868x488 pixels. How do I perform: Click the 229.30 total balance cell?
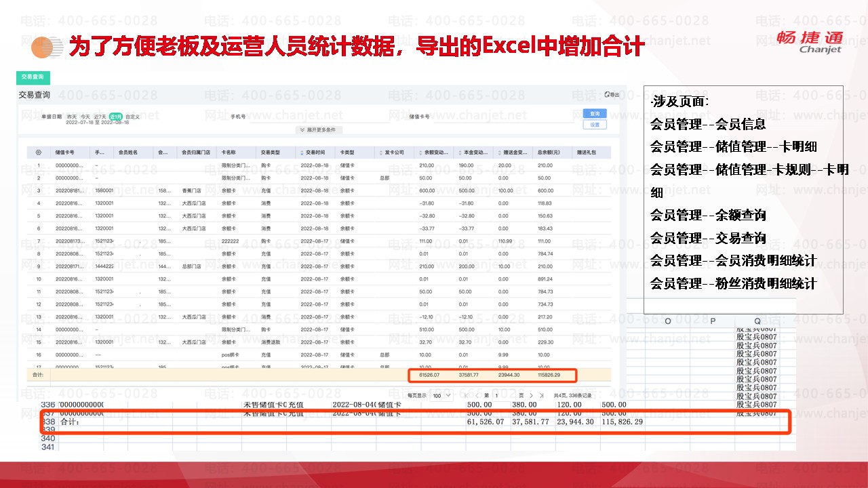(546, 342)
